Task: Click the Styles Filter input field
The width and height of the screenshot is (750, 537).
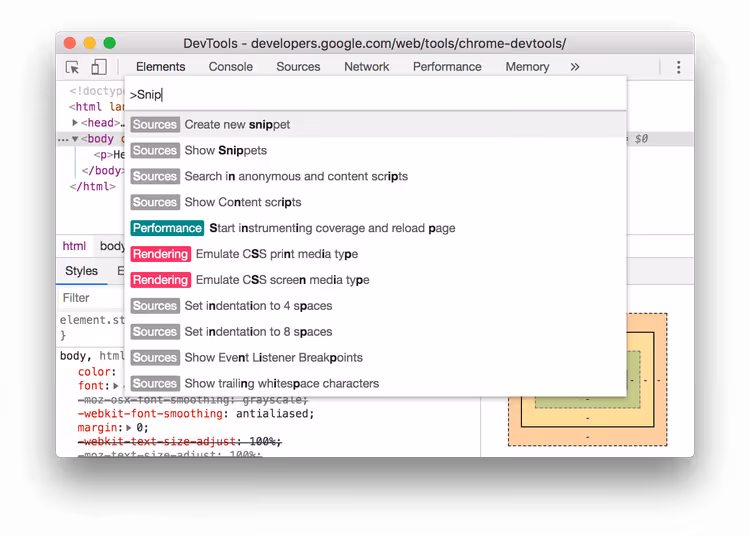Action: coord(92,298)
